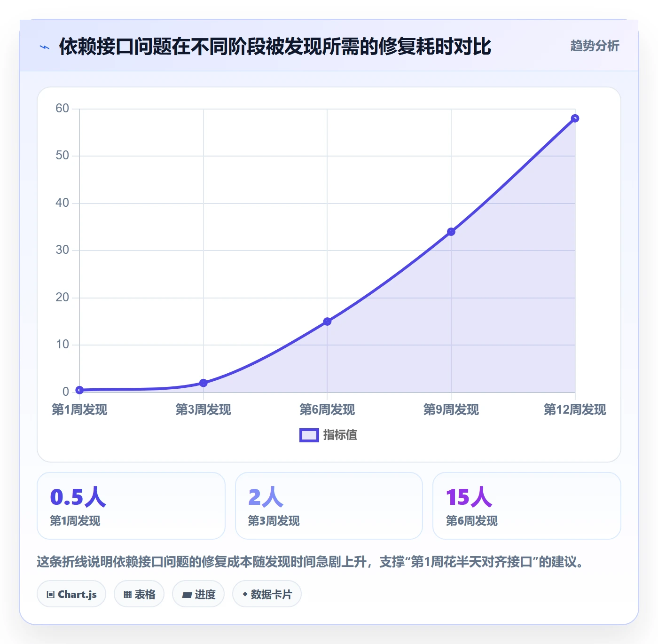
Task: Click the y-axis value 30
Action: click(x=62, y=250)
